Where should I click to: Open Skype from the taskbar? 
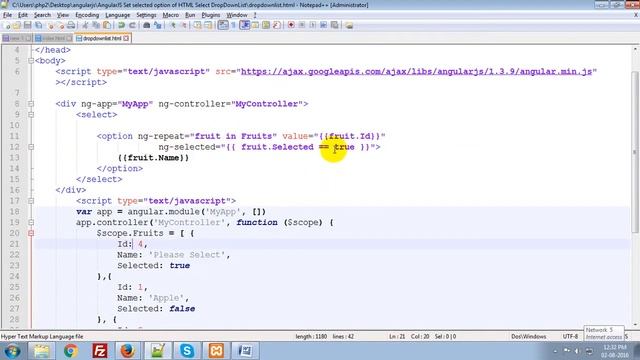click(x=187, y=351)
